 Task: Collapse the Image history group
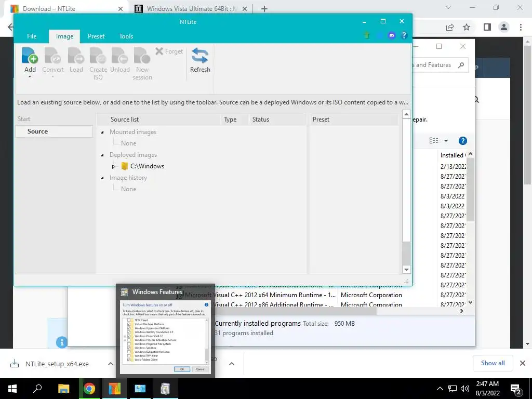[x=102, y=178]
